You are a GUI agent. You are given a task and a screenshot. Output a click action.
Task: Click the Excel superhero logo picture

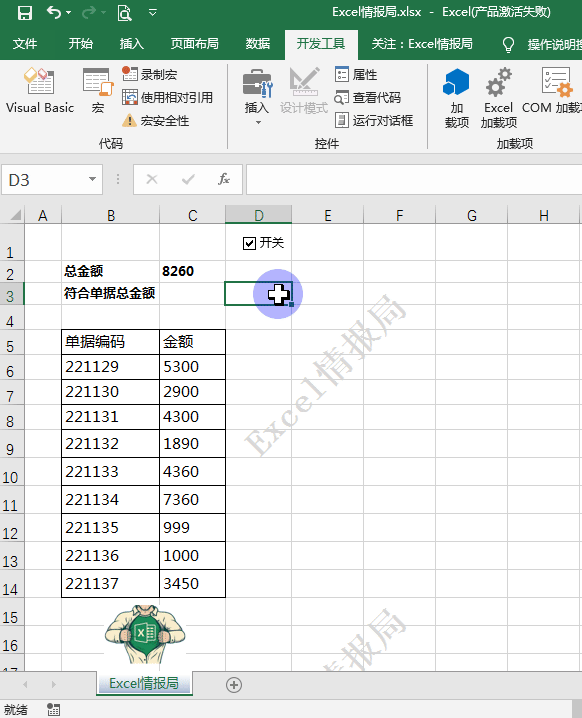coord(145,635)
